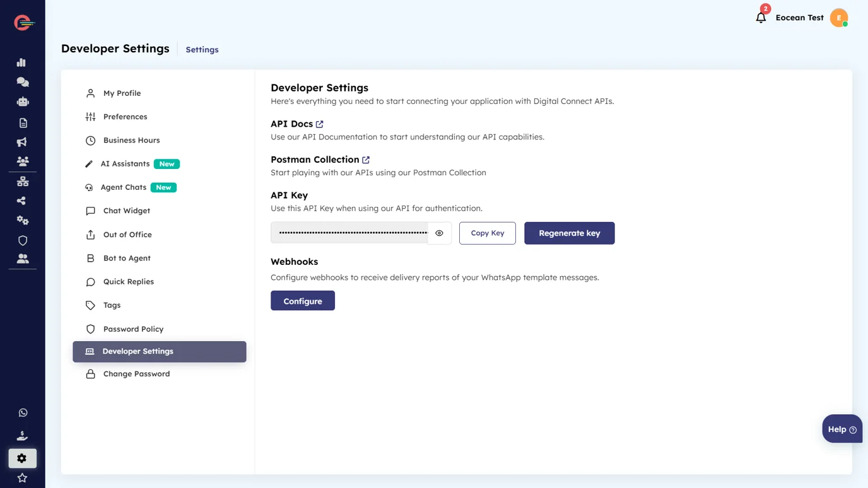Viewport: 868px width, 488px height.
Task: Reveal the API key with eye icon
Action: 439,233
